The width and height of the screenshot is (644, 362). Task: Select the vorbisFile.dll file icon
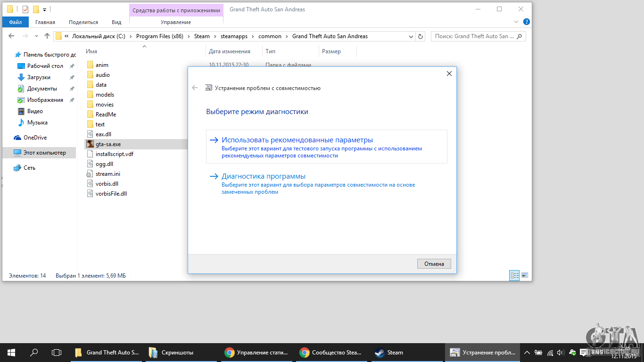[x=91, y=194]
